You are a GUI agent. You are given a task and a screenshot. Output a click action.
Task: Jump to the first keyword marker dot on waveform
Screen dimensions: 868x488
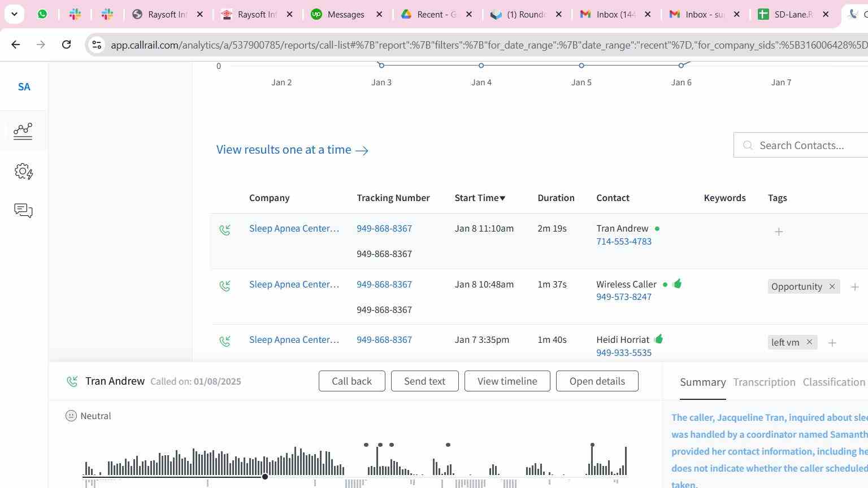coord(366,445)
